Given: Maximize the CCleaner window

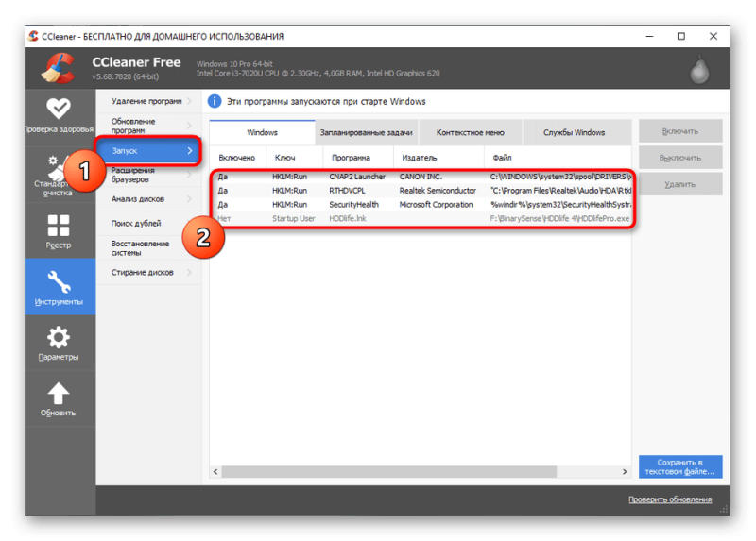Looking at the screenshot, I should 680,36.
